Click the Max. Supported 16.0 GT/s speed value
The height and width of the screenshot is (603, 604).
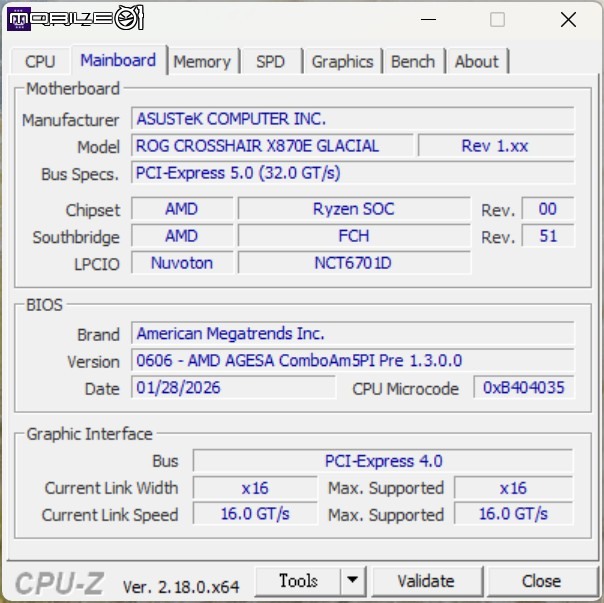pyautogui.click(x=513, y=514)
